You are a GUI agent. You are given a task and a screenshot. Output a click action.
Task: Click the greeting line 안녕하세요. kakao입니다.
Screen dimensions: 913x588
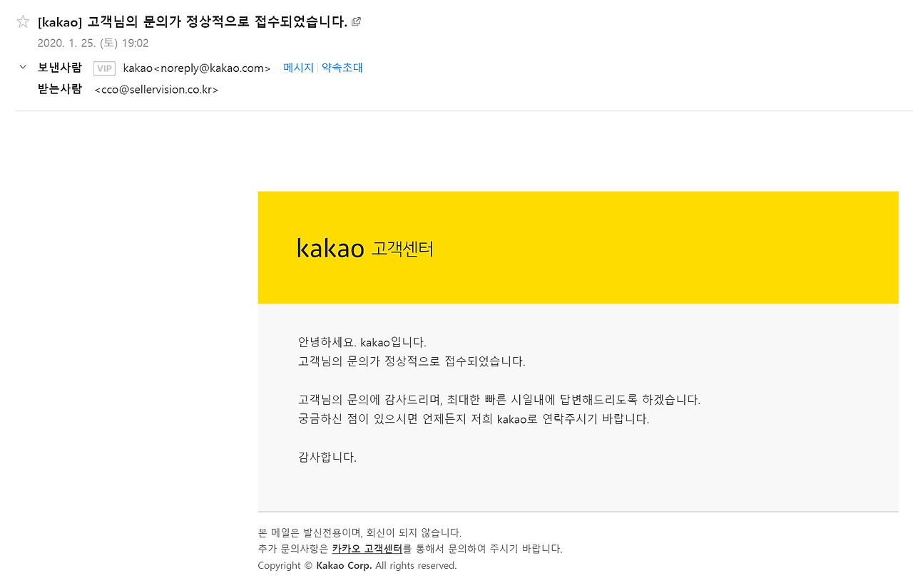(362, 342)
